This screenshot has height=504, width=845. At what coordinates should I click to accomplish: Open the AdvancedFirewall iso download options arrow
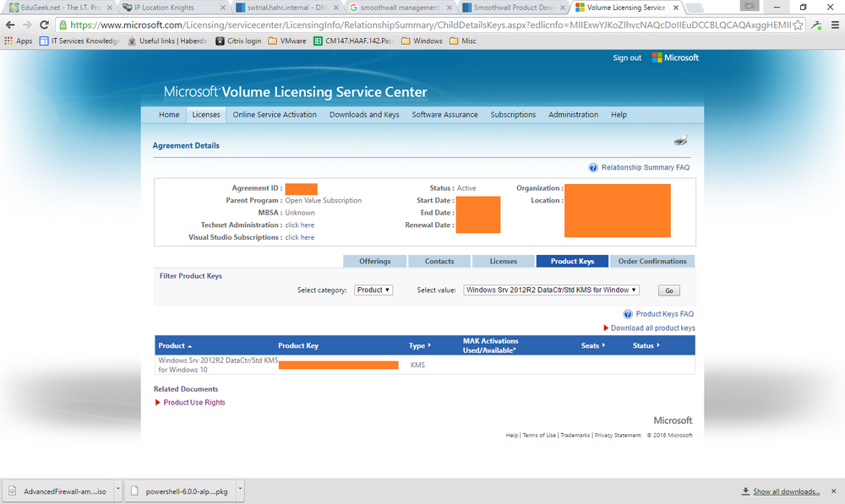click(x=118, y=490)
